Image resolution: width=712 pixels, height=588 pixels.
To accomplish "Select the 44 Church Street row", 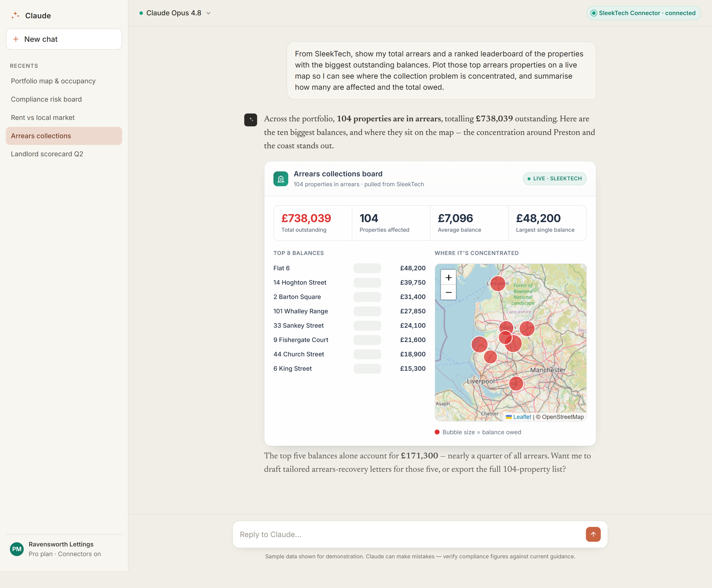I will click(349, 354).
